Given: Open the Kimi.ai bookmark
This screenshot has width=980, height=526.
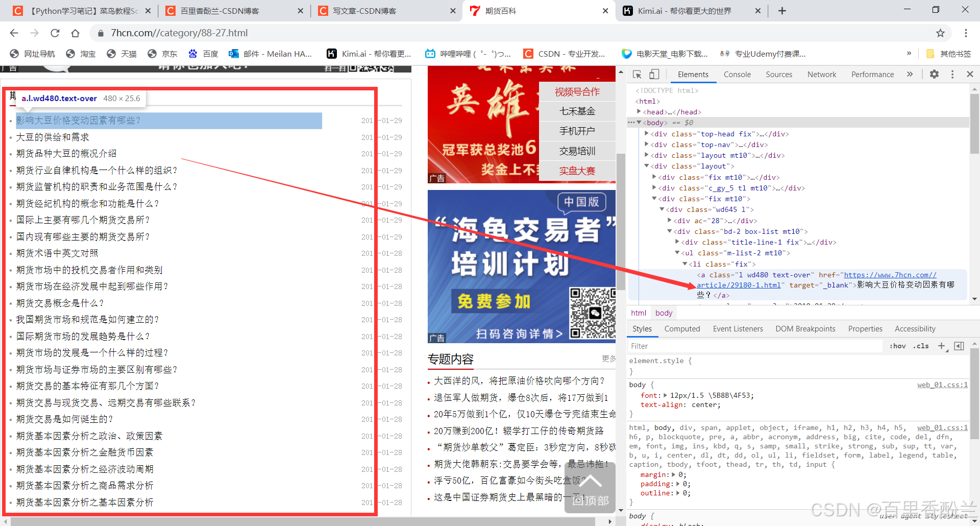Looking at the screenshot, I should click(x=369, y=54).
